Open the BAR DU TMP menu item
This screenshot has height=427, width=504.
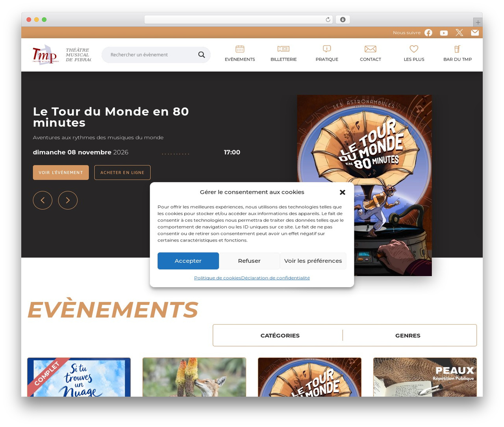(x=458, y=59)
